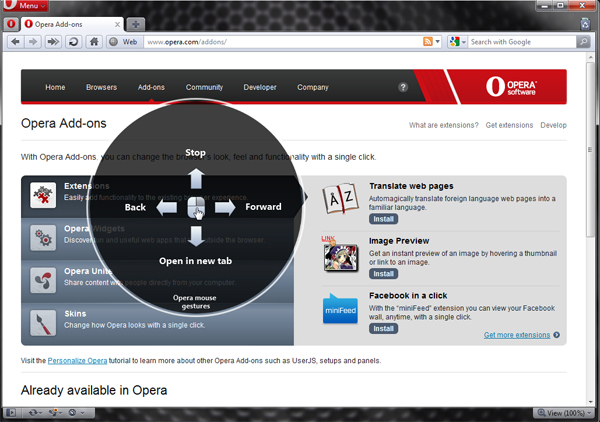The height and width of the screenshot is (422, 600).
Task: Click the Extensions puzzle piece icon
Action: [43, 195]
